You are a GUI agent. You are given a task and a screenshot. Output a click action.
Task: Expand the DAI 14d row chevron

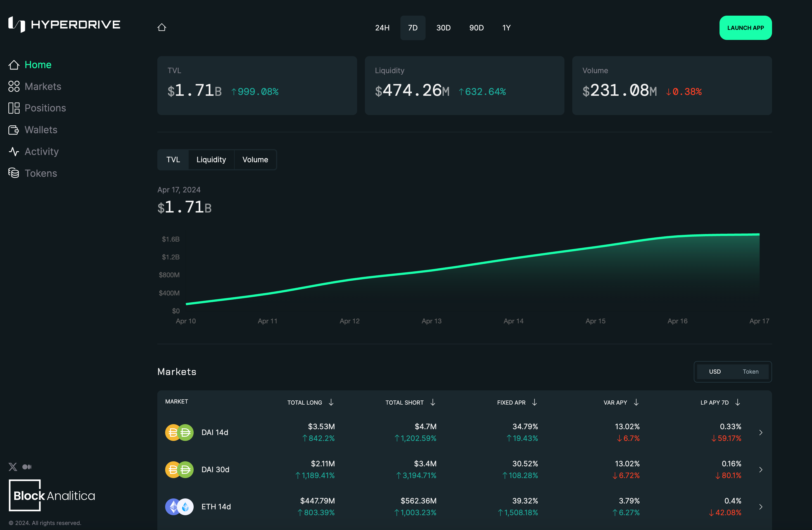[761, 433]
